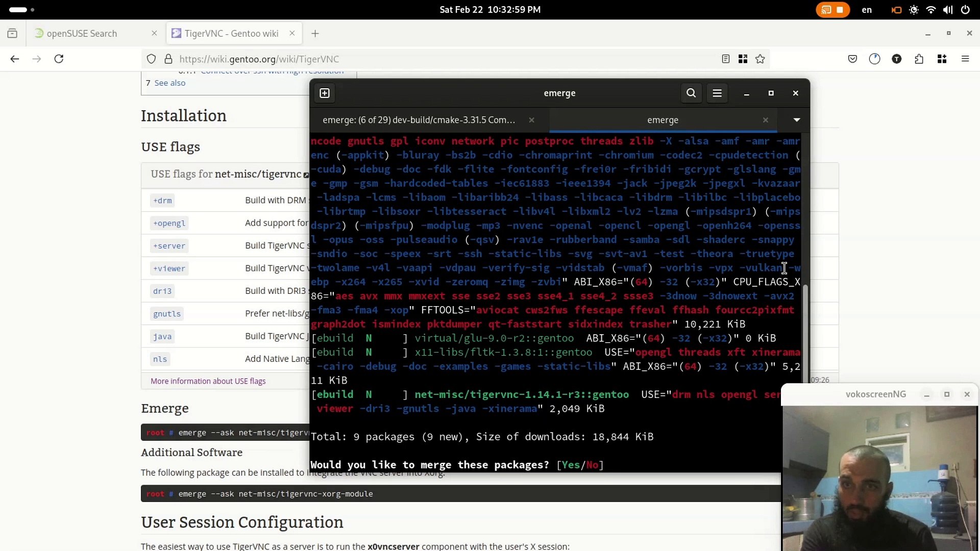Toggle Wi-Fi from the system tray icon
The image size is (980, 551).
click(x=931, y=10)
